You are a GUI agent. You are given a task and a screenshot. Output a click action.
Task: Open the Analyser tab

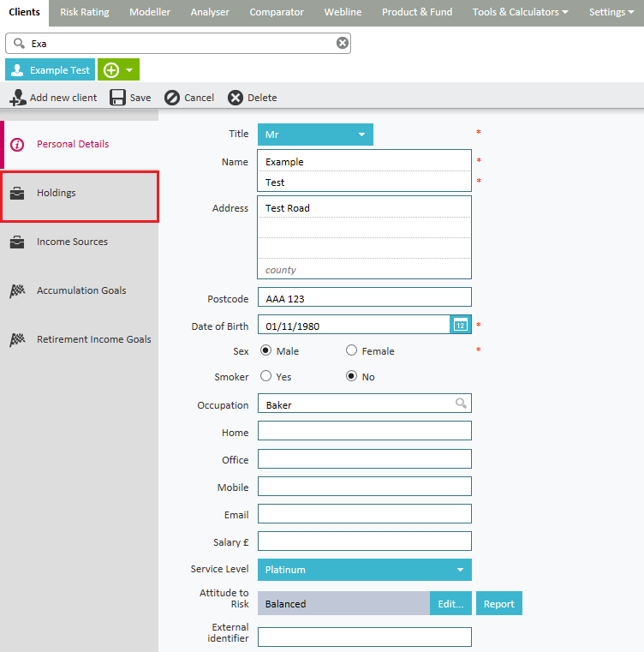[x=210, y=12]
